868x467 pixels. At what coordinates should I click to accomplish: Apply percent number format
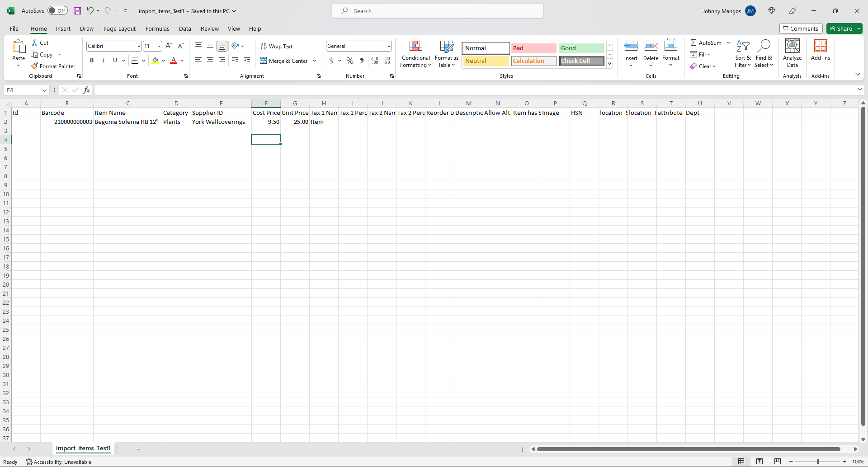click(349, 61)
